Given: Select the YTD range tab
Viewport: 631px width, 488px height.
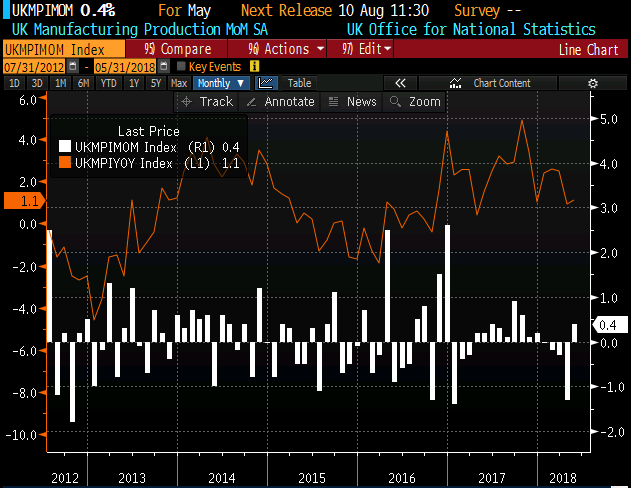Looking at the screenshot, I should 108,83.
